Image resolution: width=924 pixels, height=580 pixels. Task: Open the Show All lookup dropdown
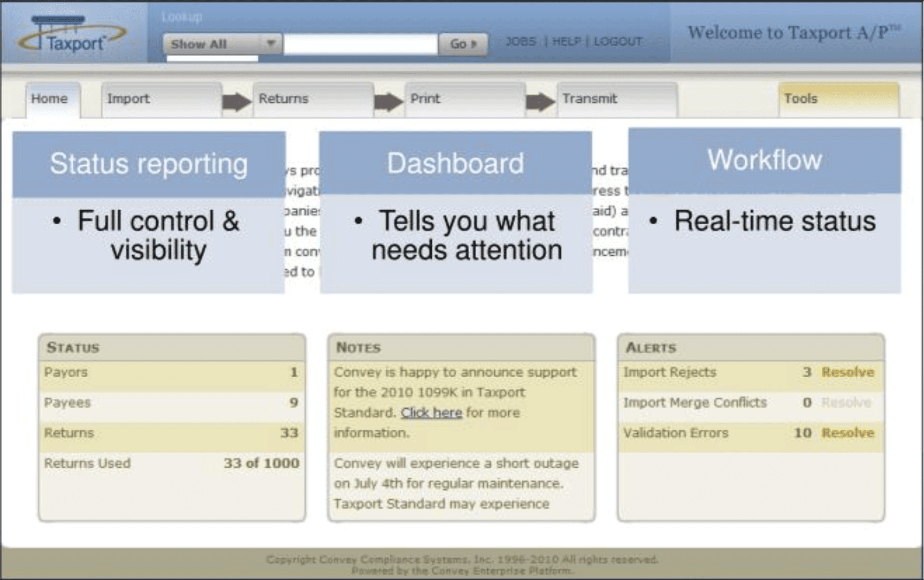(x=223, y=44)
